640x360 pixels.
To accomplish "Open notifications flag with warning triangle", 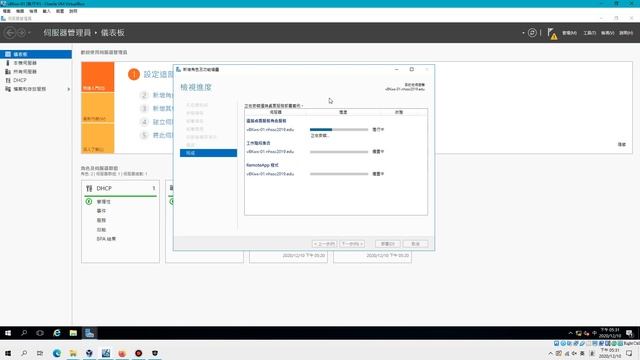I will [x=552, y=33].
